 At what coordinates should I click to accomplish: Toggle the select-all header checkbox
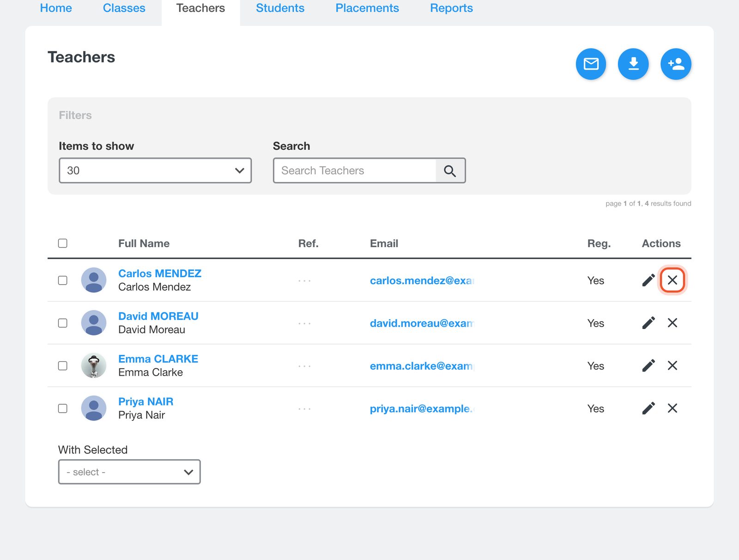pos(63,243)
